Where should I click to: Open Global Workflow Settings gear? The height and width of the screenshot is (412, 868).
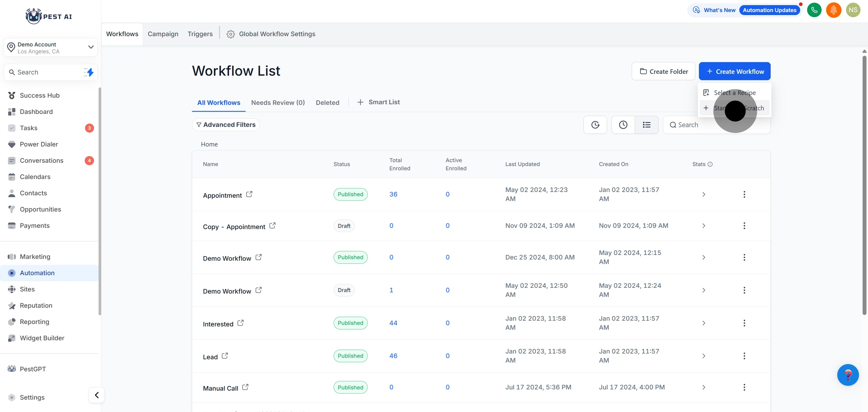(x=231, y=34)
